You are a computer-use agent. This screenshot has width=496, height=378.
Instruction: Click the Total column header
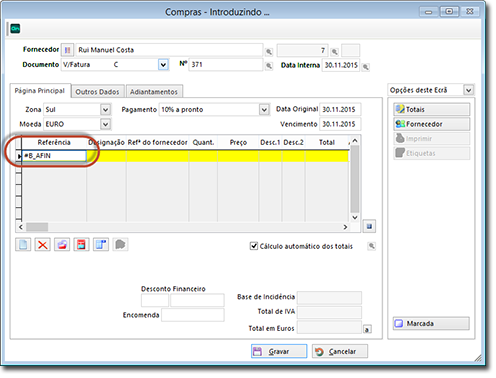[x=327, y=143]
